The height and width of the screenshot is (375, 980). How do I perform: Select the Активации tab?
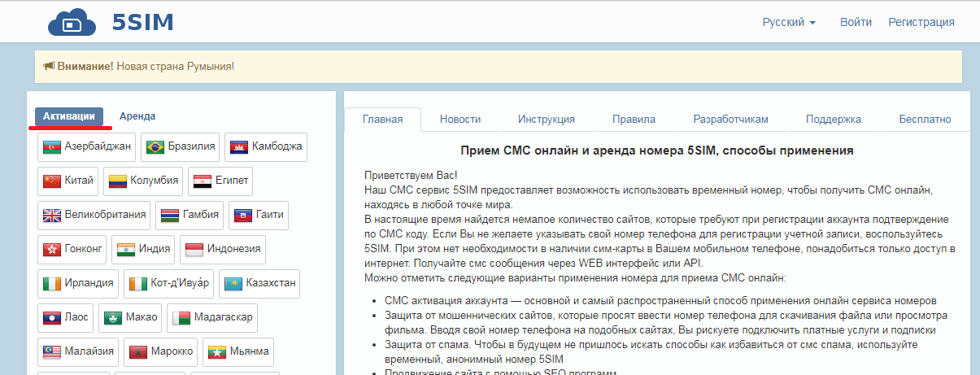(x=69, y=116)
